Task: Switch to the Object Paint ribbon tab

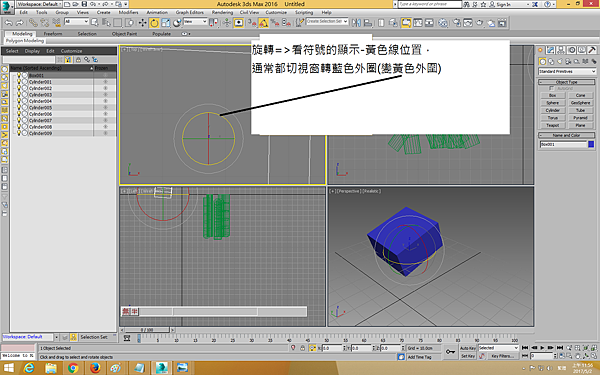Action: [124, 34]
